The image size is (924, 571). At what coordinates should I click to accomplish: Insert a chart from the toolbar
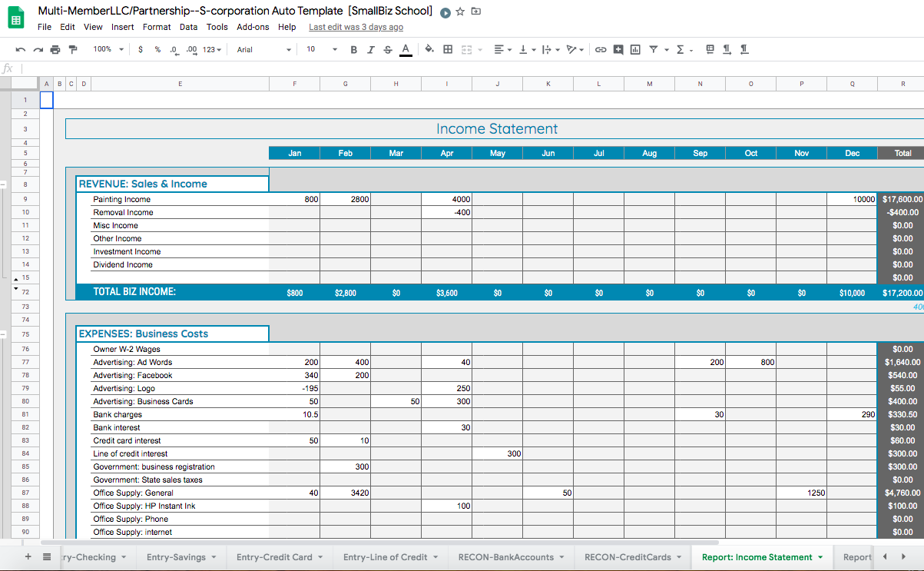[635, 49]
